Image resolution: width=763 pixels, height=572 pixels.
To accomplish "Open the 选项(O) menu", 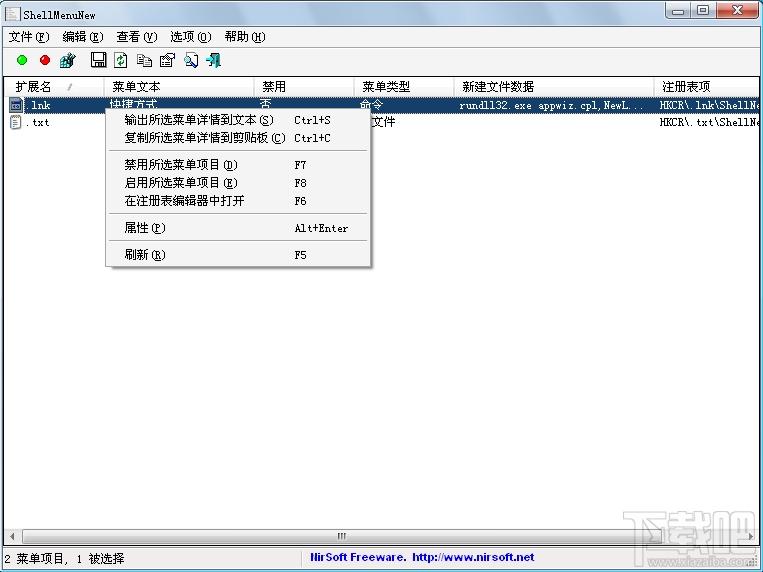I will (x=190, y=37).
